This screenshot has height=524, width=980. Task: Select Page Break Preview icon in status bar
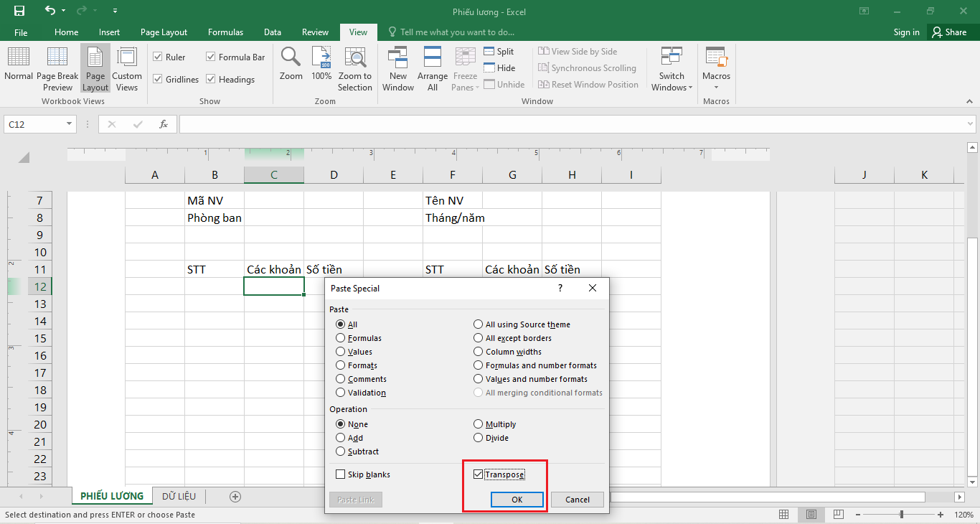click(837, 515)
